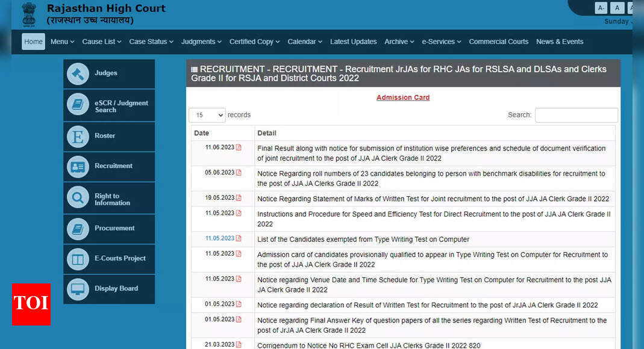The width and height of the screenshot is (644, 349).
Task: Open the News & Events menu item
Action: pyautogui.click(x=560, y=41)
